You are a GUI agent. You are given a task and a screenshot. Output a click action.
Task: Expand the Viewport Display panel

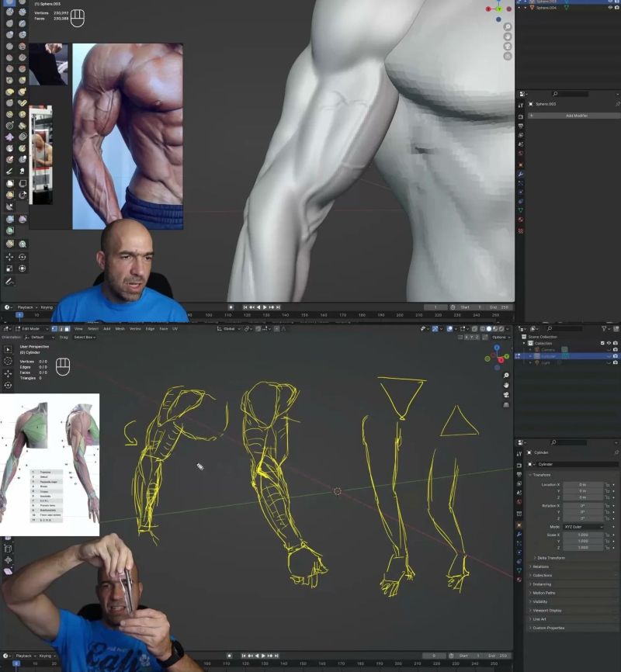coord(545,610)
